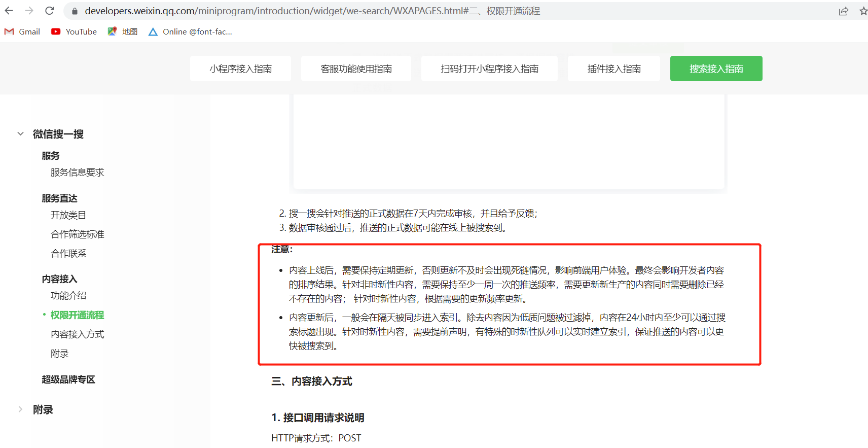The image size is (868, 448).
Task: Expand the 附录 section chevron at bottom
Action: (x=20, y=409)
